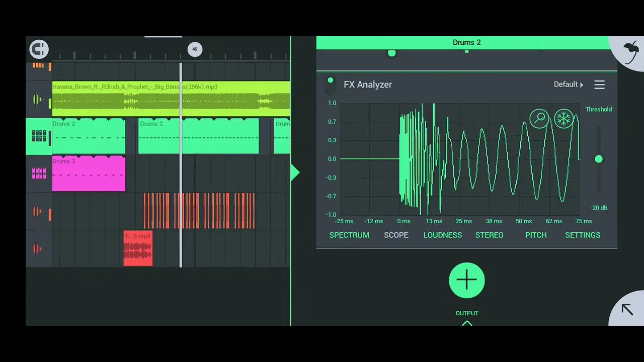Select the second Drums 2 pattern clip

(x=199, y=136)
